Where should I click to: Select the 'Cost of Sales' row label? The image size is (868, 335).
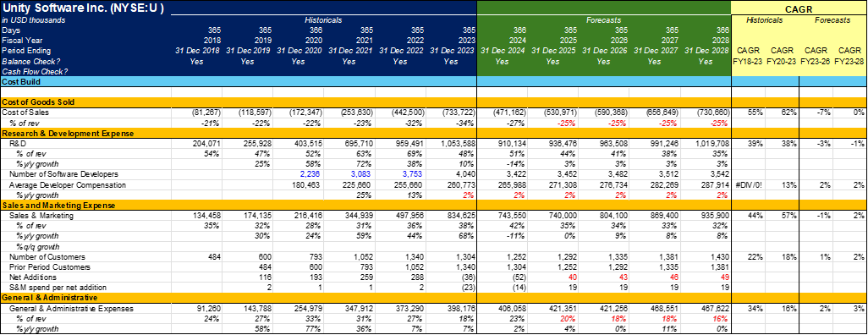click(26, 113)
